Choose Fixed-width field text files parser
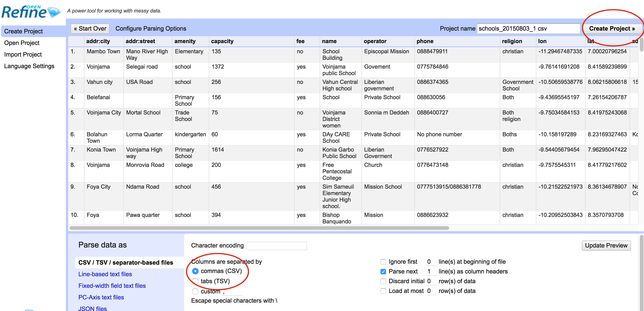The height and width of the screenshot is (311, 644). pos(112,286)
